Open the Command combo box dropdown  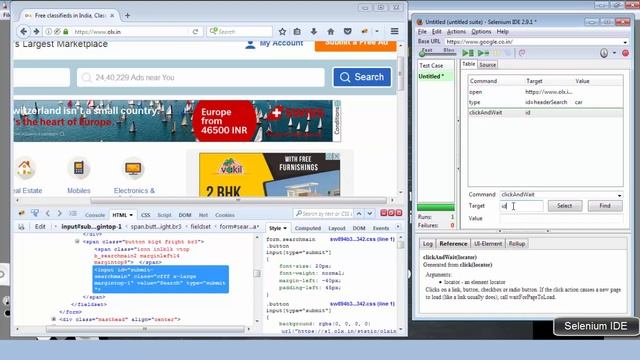(620, 195)
